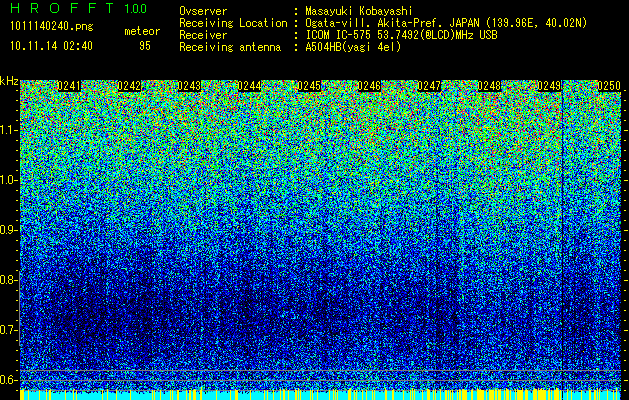Click the 0246 time marker
This screenshot has width=629, height=400.
click(369, 86)
